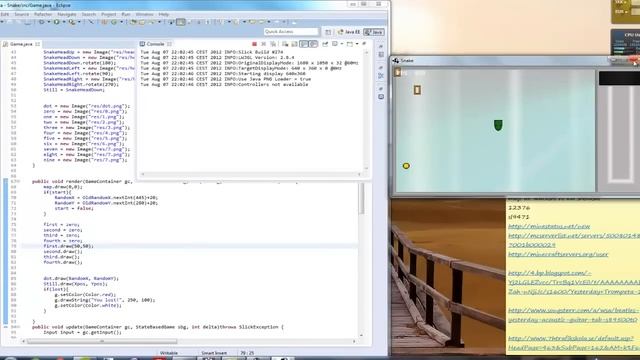The image size is (640, 360).
Task: Click the code line dot.draw(RandomX, RandomY);
Action: pyautogui.click(x=81, y=278)
